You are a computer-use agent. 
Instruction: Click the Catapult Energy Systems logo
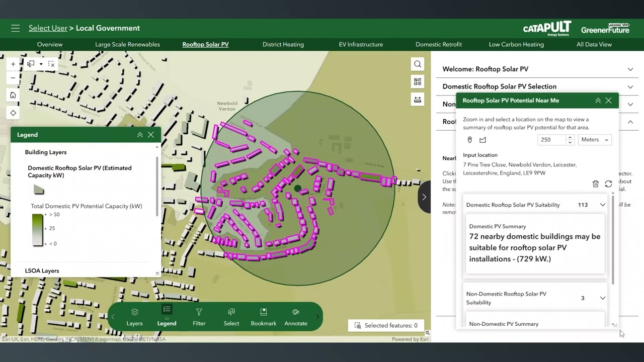click(x=547, y=28)
